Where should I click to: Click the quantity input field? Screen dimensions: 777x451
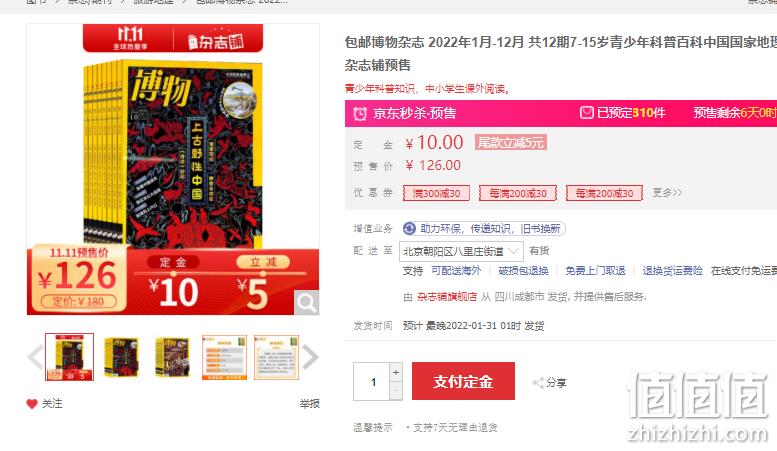(372, 382)
